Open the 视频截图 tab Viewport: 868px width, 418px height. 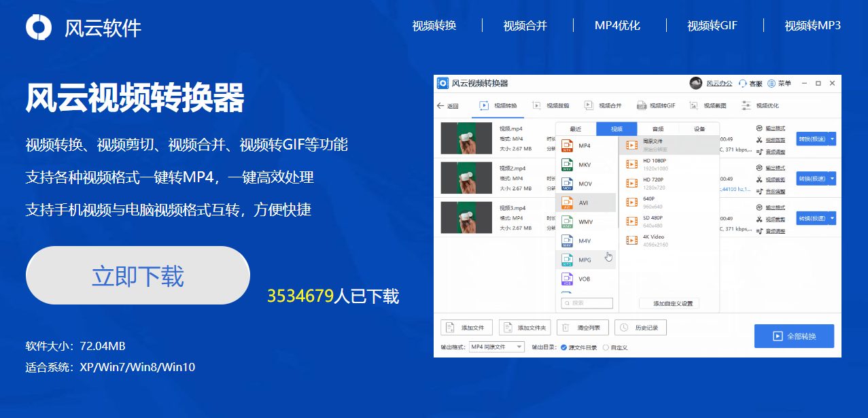click(x=708, y=106)
